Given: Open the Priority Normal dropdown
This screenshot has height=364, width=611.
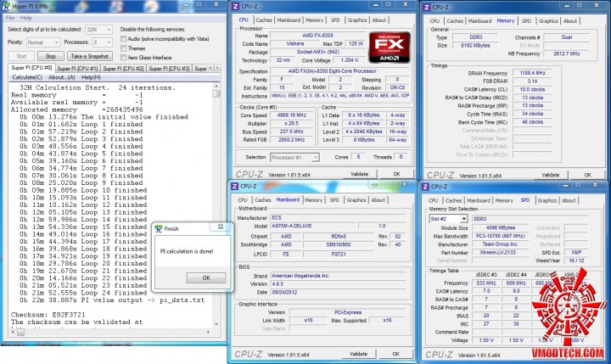Looking at the screenshot, I should pyautogui.click(x=43, y=42).
